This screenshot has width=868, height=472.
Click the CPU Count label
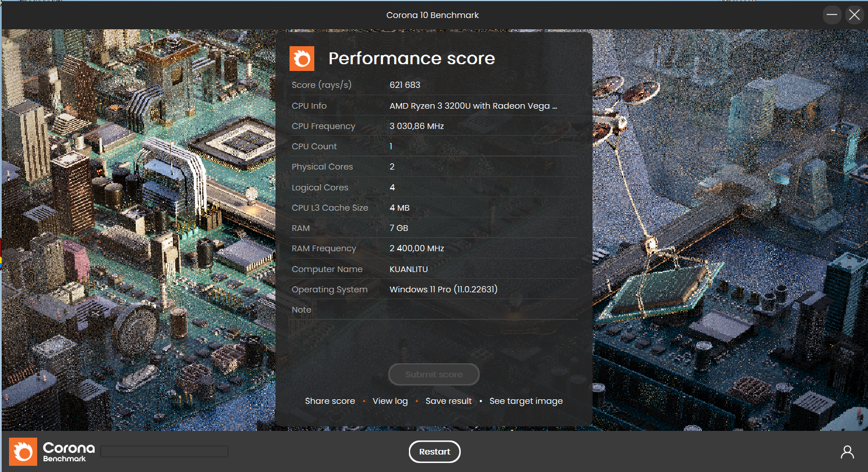[x=314, y=146]
